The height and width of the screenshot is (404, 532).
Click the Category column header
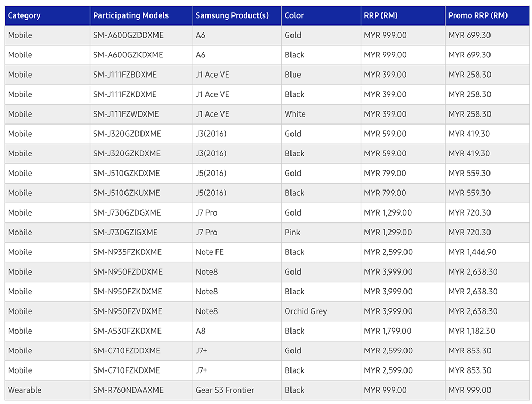24,15
